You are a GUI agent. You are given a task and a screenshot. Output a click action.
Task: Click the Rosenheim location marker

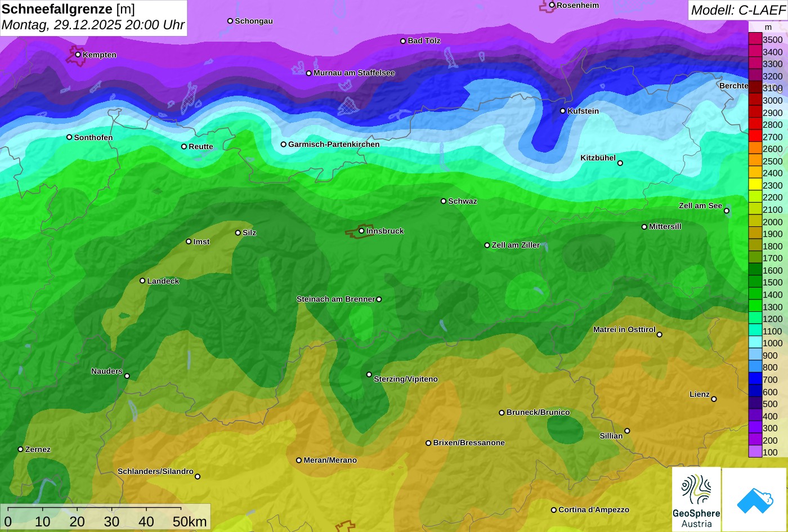552,5
